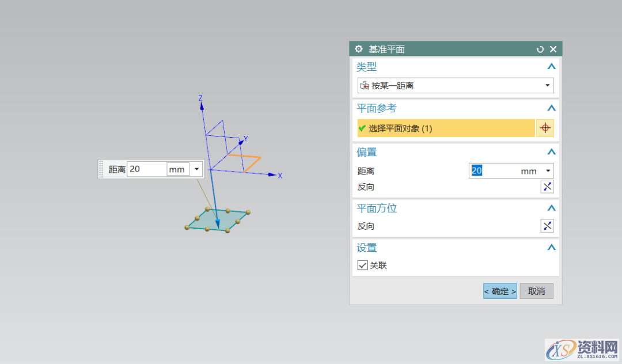The width and height of the screenshot is (622, 364).
Task: Collapse the 类型 section
Action: 551,67
